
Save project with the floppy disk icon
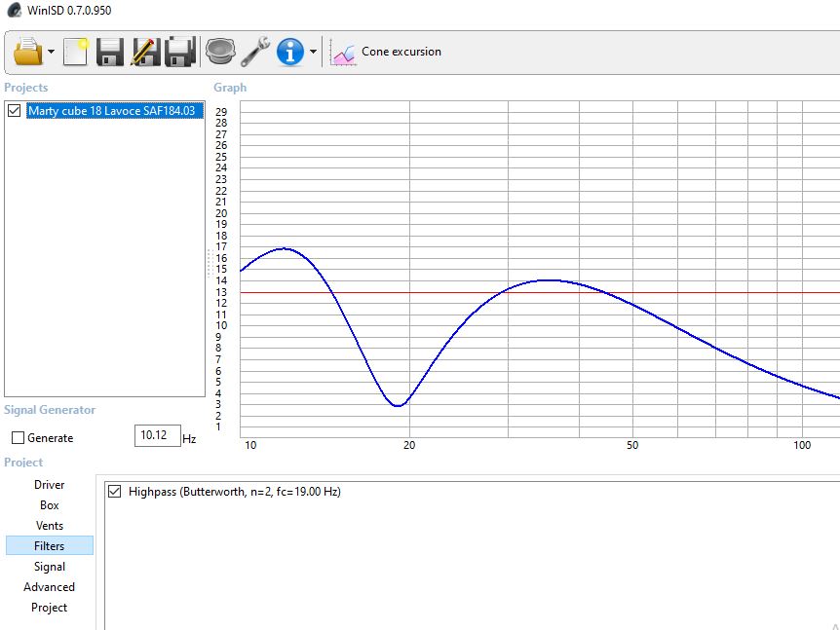coord(110,52)
